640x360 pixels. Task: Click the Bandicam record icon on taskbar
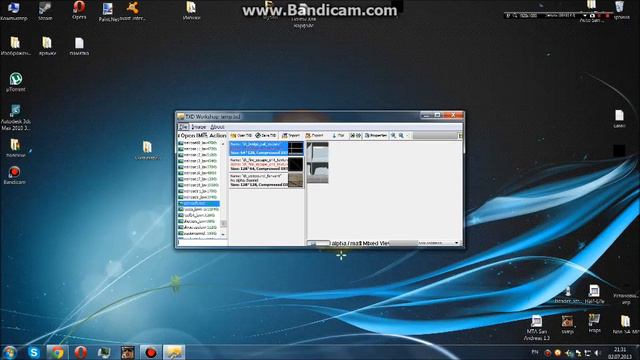(x=151, y=352)
